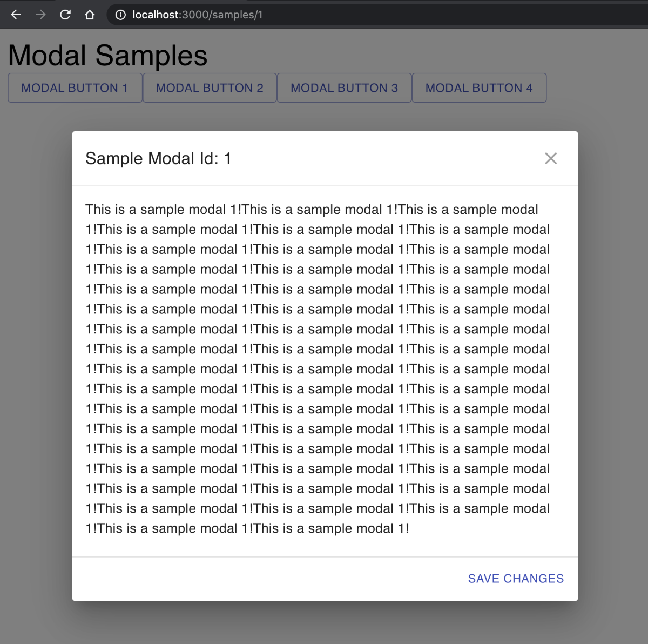Screen dimensions: 648x644
Task: Open MODAL BUTTON 4
Action: pyautogui.click(x=479, y=88)
